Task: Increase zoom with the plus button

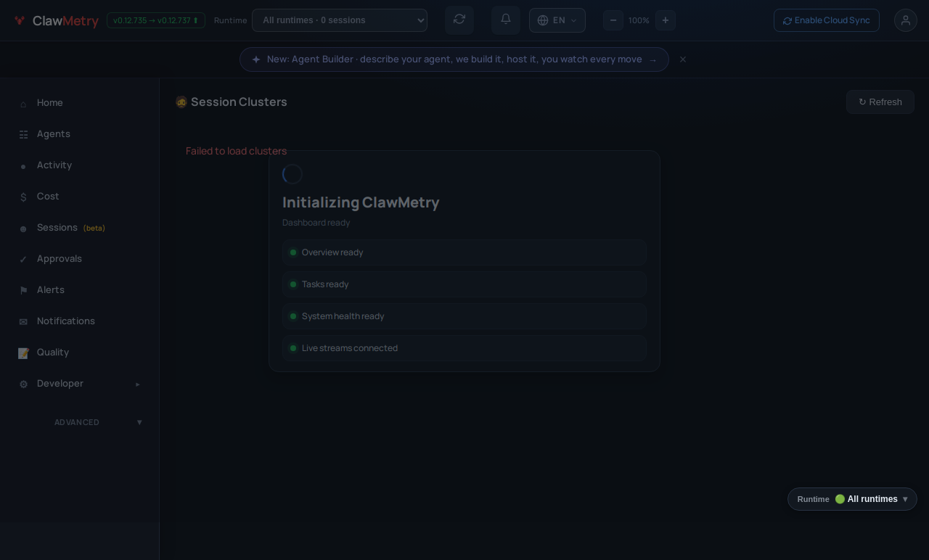Action: [666, 20]
